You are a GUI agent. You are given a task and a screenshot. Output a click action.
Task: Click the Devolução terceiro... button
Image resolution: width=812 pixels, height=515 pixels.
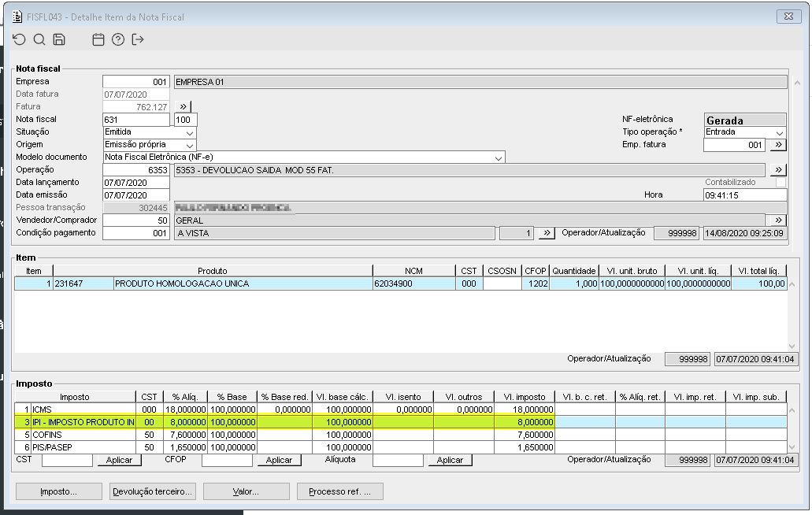[x=152, y=491]
